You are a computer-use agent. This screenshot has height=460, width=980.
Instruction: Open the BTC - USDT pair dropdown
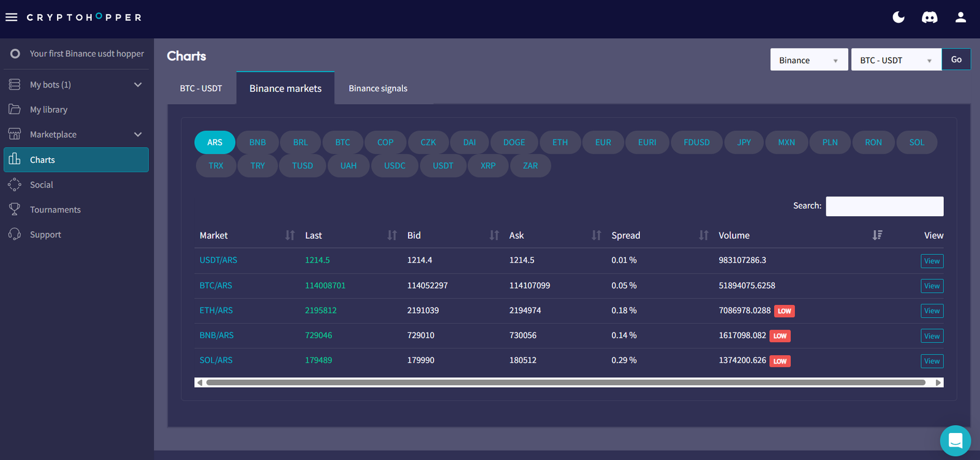pos(896,60)
